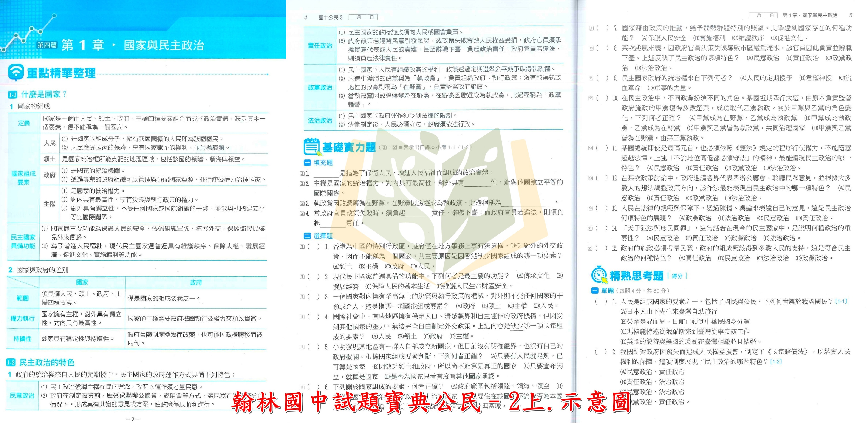Click the square icon before 填充題

click(307, 163)
